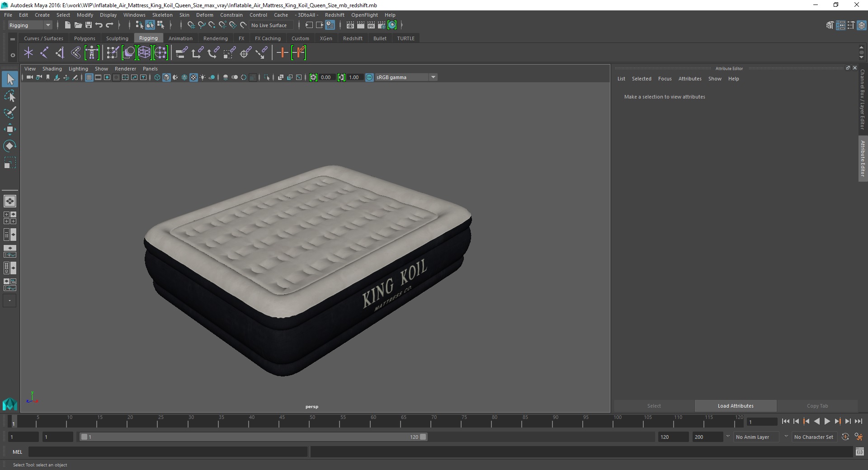The width and height of the screenshot is (868, 470).
Task: Click the Undo arrow icon
Action: (x=99, y=25)
